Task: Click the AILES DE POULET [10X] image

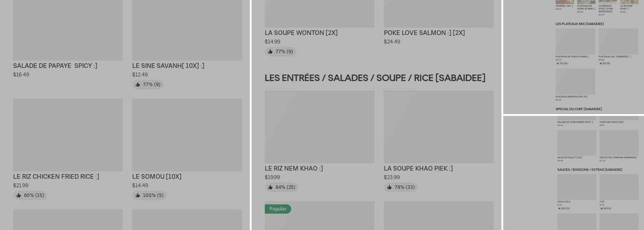Action: click(576, 143)
